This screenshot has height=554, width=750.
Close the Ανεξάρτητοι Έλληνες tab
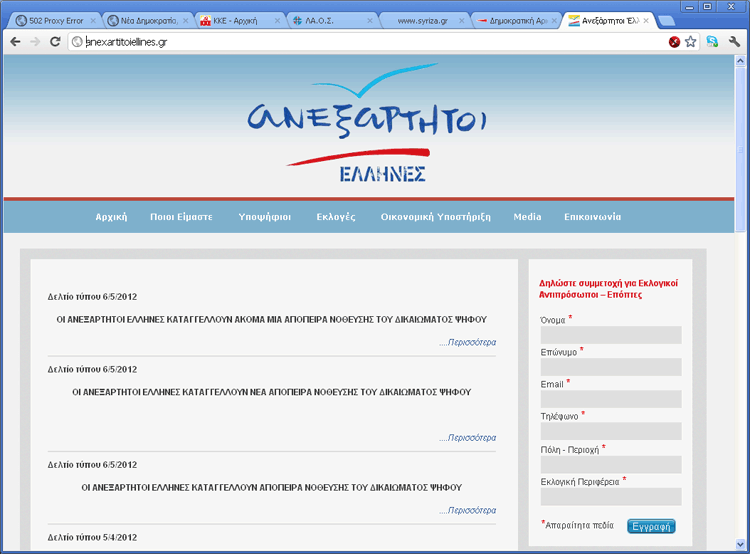(x=646, y=21)
